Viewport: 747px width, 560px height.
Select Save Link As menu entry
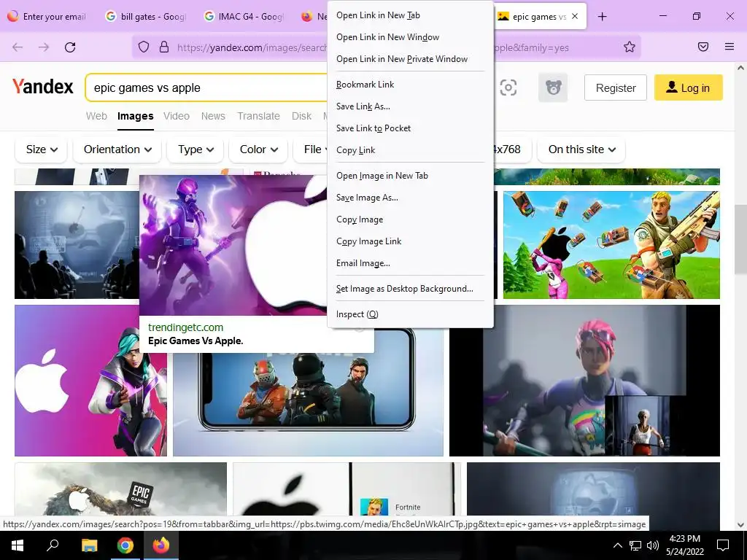(410, 106)
